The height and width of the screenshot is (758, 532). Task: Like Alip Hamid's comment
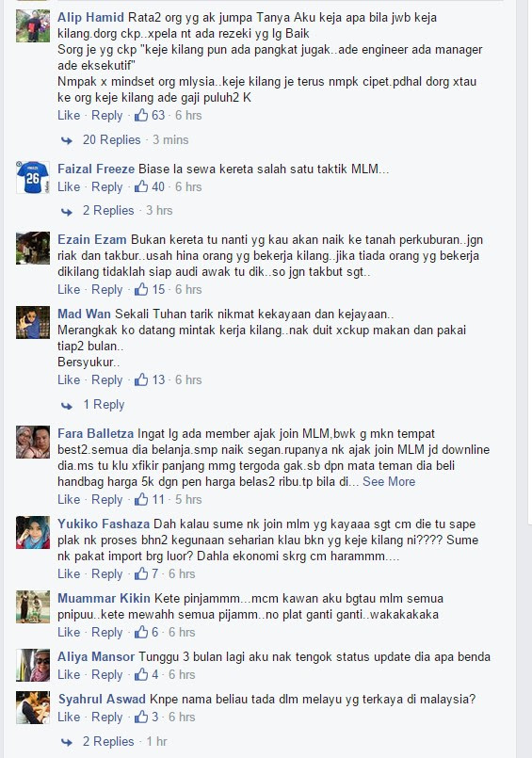(69, 115)
